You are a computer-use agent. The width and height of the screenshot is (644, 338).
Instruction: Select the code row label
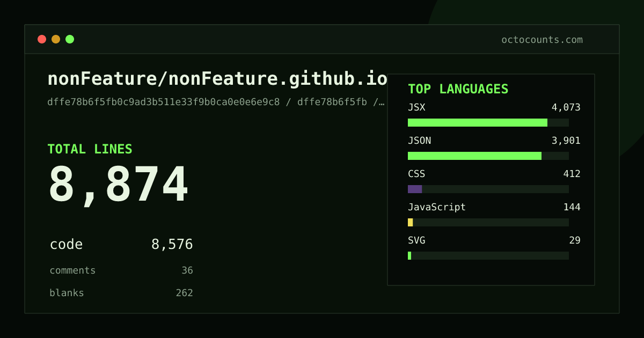[x=66, y=245]
